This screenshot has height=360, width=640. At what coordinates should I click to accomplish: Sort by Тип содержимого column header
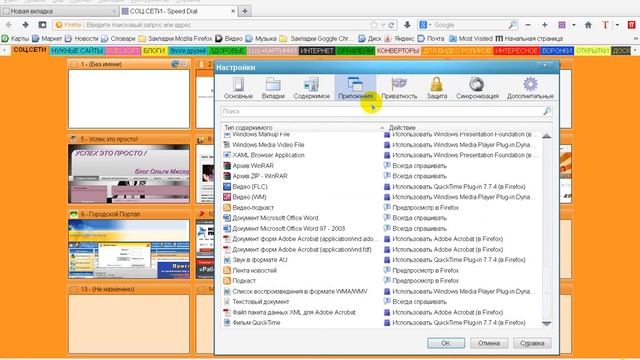click(x=302, y=127)
